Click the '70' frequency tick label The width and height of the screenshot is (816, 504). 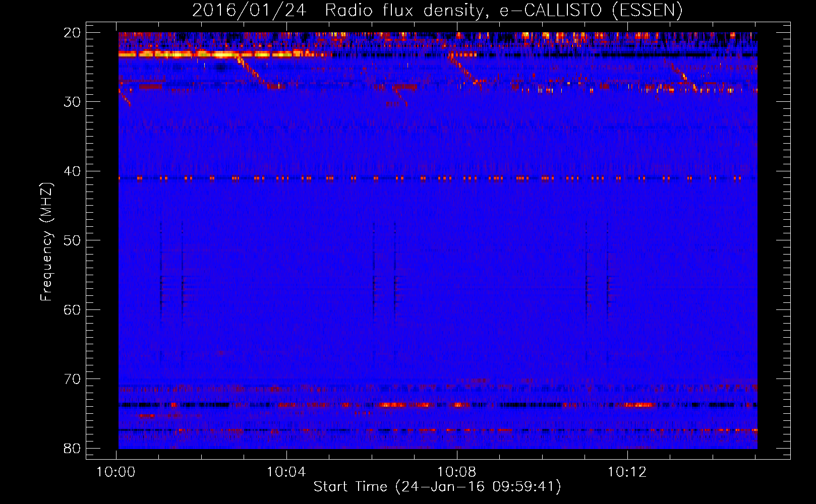coord(73,379)
